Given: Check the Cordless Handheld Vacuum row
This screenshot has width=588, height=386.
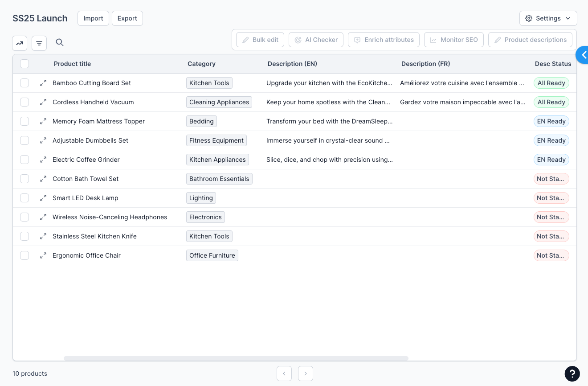Looking at the screenshot, I should (24, 102).
